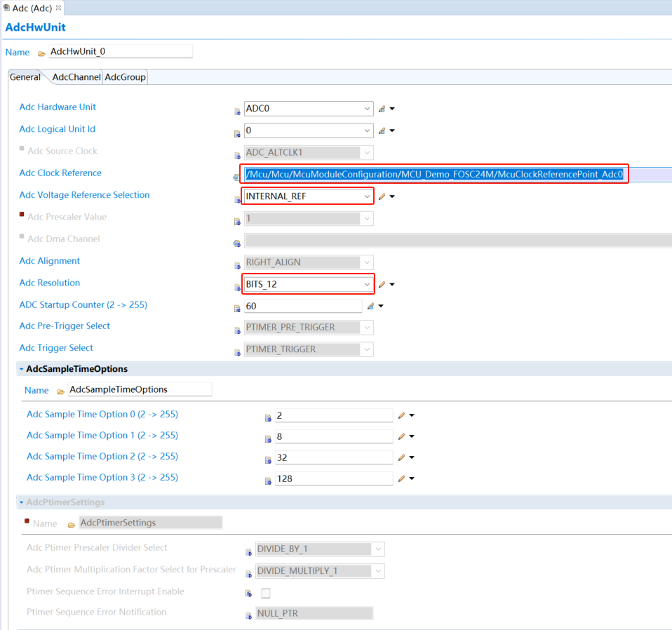Click the pencil icon beside Adc Voltage Reference Selection
Viewport: 672px width, 630px height.
click(x=382, y=196)
